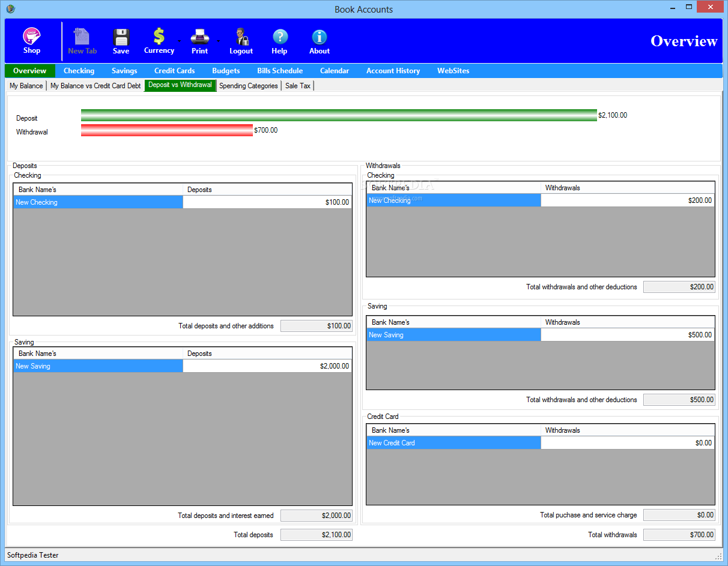Click Deposits column header in Checking table
The width and height of the screenshot is (728, 566).
267,190
